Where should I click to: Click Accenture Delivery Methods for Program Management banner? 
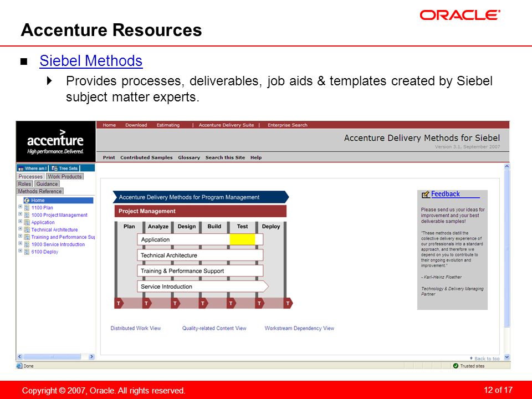coord(201,197)
